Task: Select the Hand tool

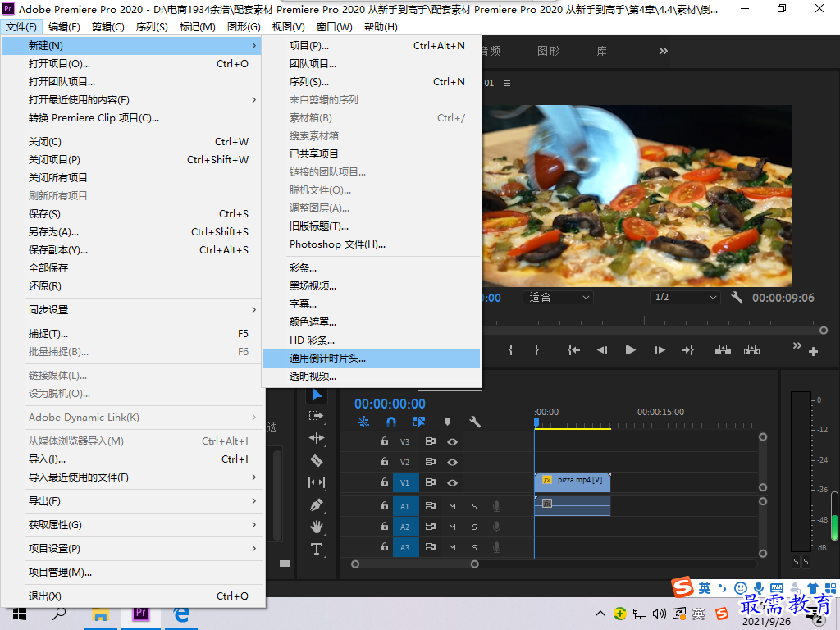Action: tap(317, 527)
